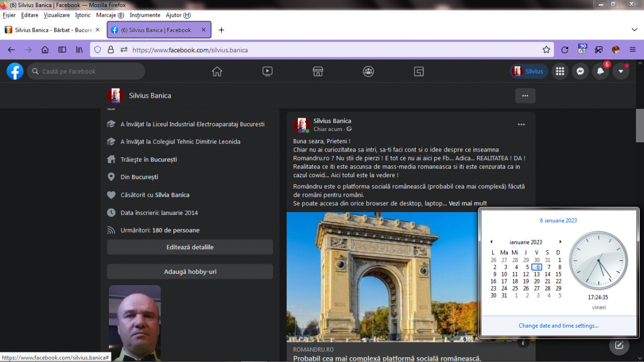
Task: Click the Caută pe Facebook search field
Action: click(86, 71)
